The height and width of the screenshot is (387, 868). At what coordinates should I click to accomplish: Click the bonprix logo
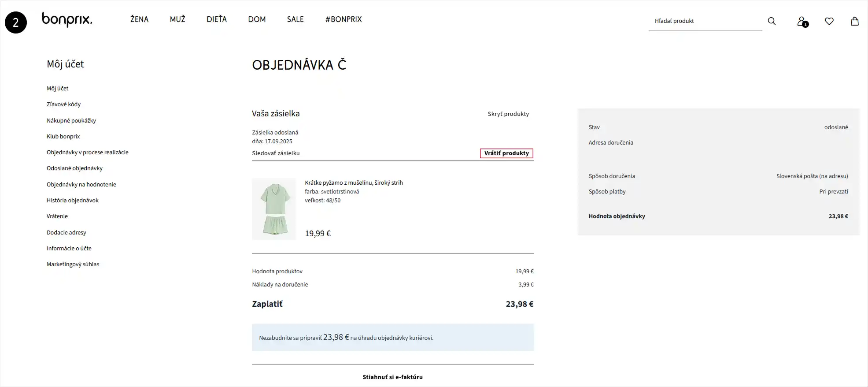tap(67, 20)
